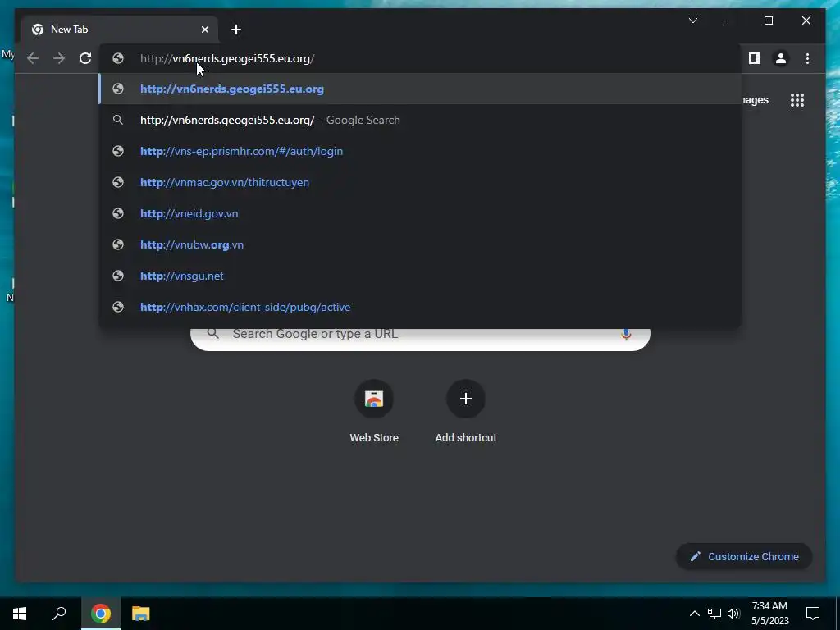The width and height of the screenshot is (840, 630).
Task: Click the Images link on the new tab page
Action: pos(755,100)
